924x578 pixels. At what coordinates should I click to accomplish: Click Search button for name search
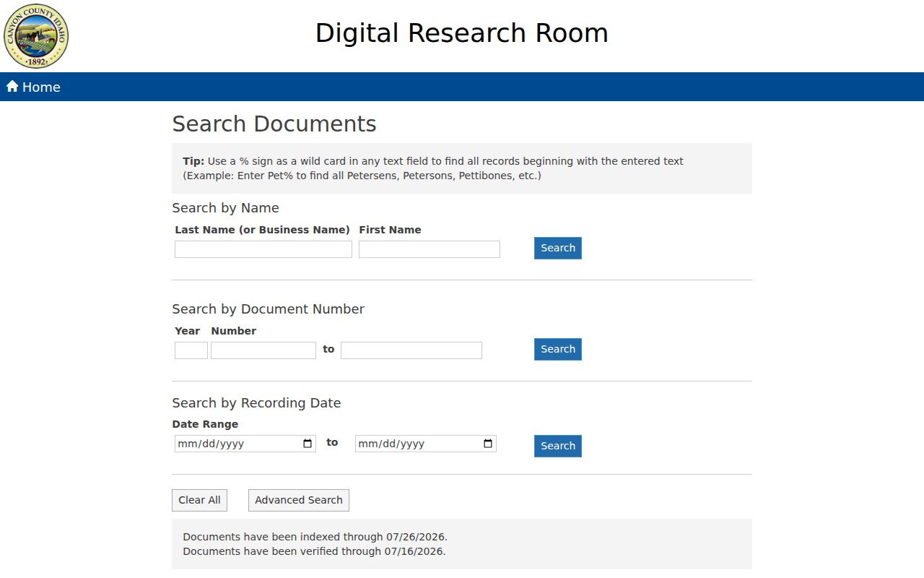[x=558, y=248]
